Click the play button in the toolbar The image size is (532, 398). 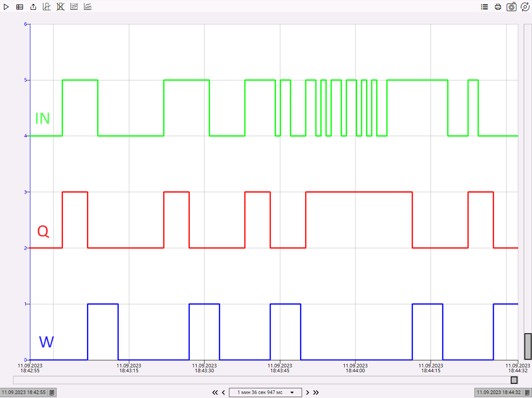point(6,7)
